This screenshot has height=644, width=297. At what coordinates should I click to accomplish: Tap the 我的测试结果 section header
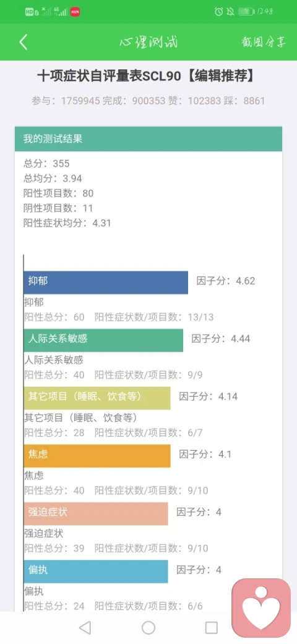[148, 139]
